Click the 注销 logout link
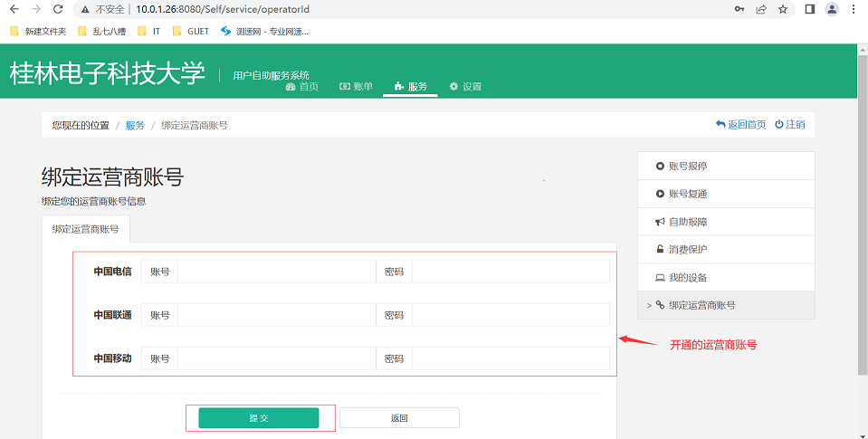This screenshot has height=439, width=868. click(789, 125)
